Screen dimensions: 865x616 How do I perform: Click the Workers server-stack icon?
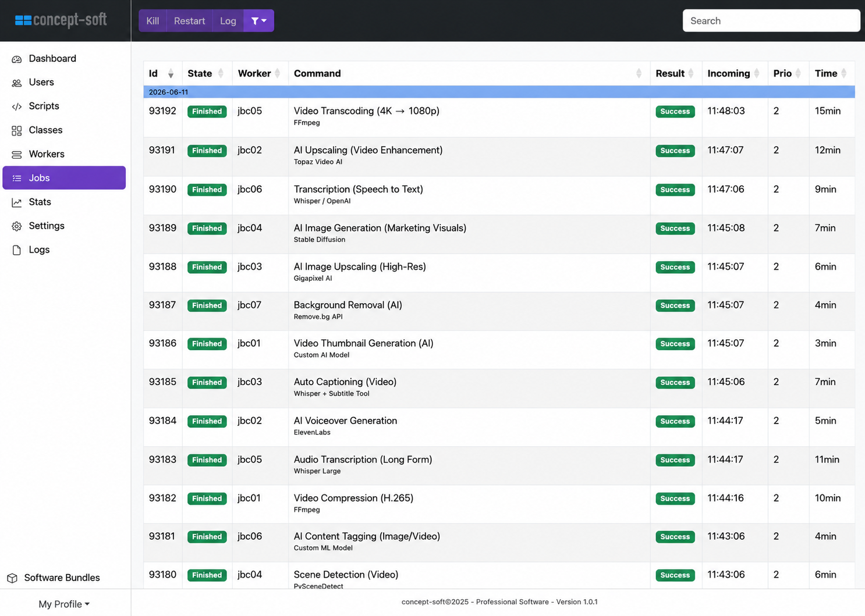(17, 154)
